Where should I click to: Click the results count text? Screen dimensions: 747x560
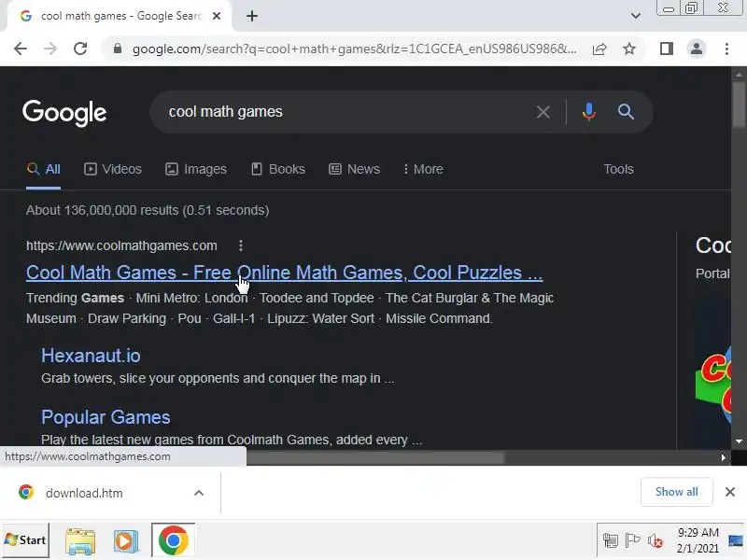point(148,211)
